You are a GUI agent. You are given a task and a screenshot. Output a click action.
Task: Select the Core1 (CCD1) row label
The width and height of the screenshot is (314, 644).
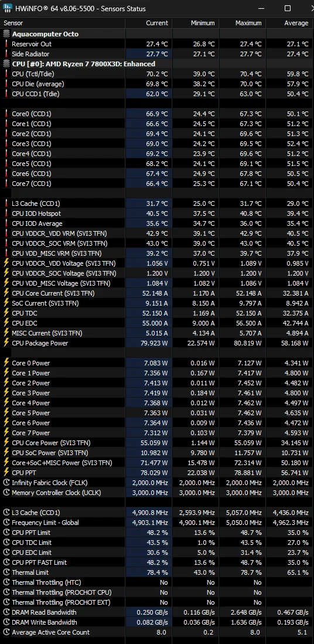32,124
